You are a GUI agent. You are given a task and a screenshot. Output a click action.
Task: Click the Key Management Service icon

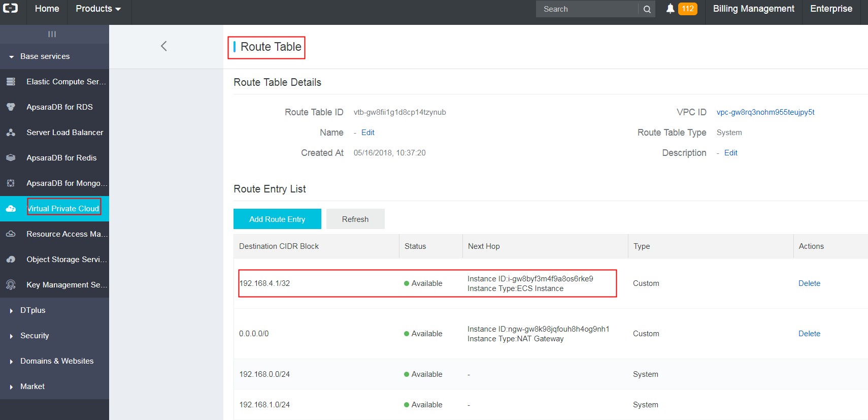[x=11, y=285]
